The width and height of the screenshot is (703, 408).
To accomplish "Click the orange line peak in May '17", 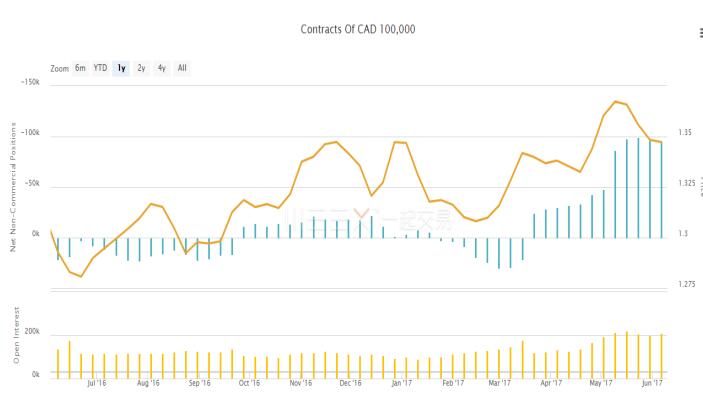I will point(615,101).
